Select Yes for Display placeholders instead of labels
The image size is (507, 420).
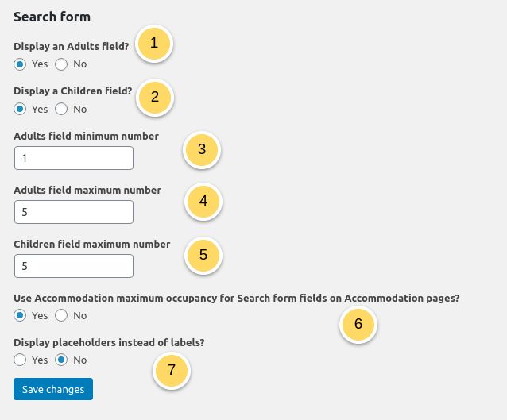pos(20,360)
